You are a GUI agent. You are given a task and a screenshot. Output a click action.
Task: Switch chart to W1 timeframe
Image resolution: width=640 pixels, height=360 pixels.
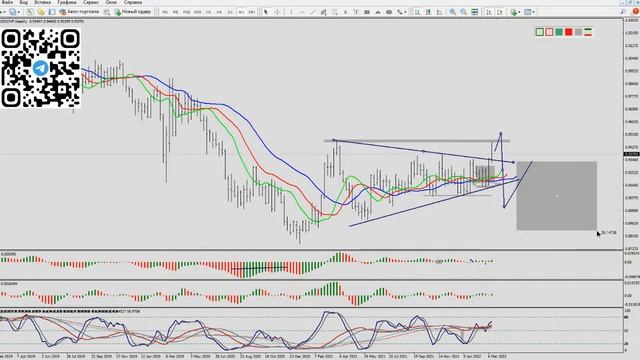tap(241, 12)
